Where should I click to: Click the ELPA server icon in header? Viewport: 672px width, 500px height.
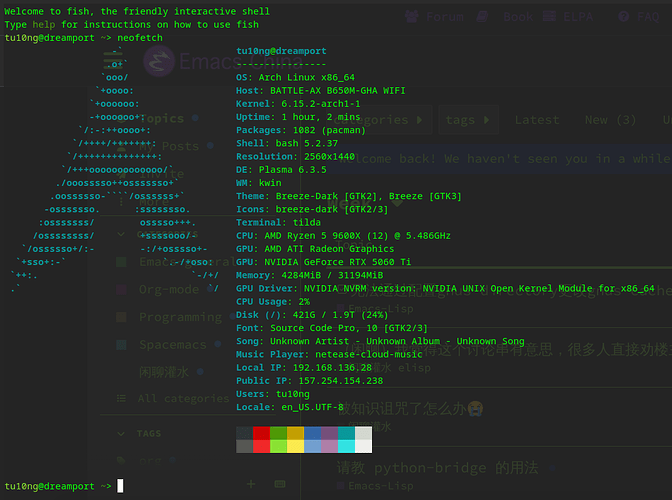coord(549,16)
